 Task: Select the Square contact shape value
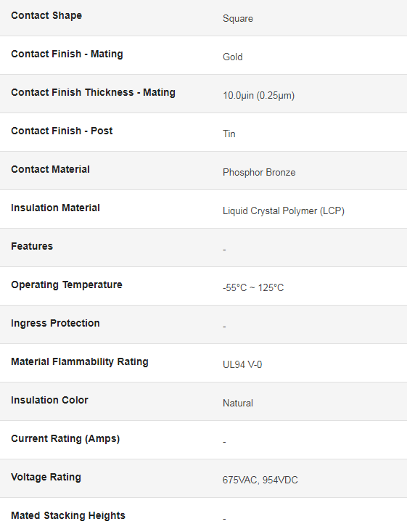point(238,19)
